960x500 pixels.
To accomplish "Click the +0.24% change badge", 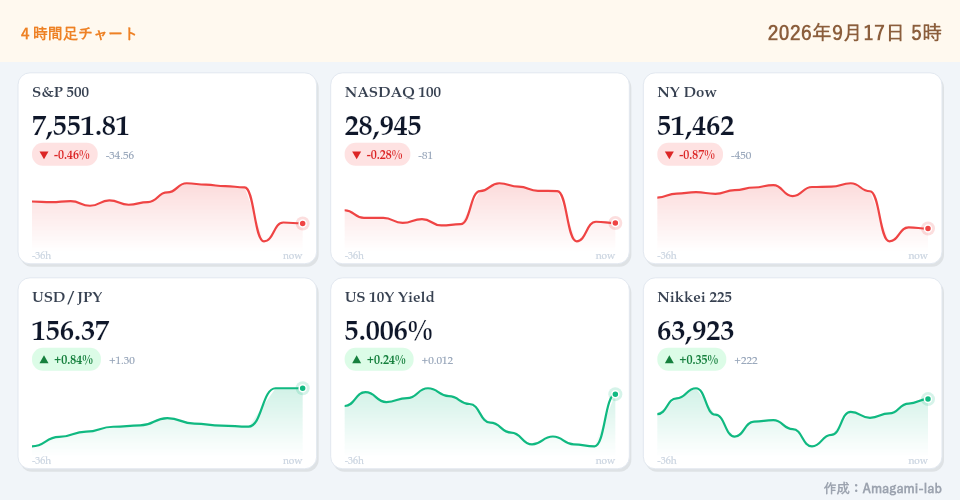I will pos(379,360).
